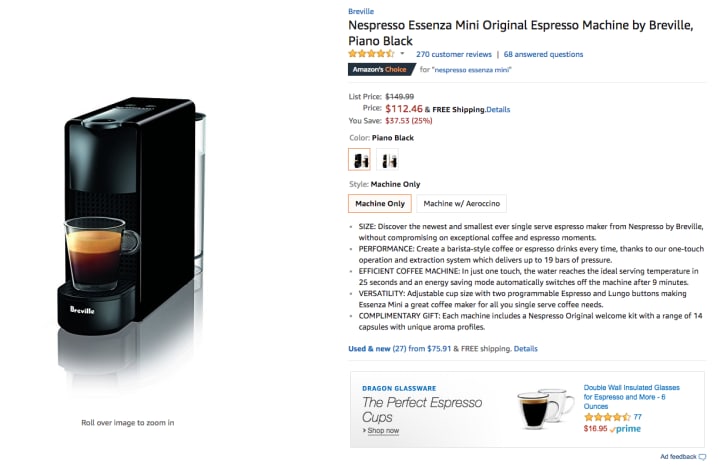Select the Piano Black color swatch

[x=360, y=160]
